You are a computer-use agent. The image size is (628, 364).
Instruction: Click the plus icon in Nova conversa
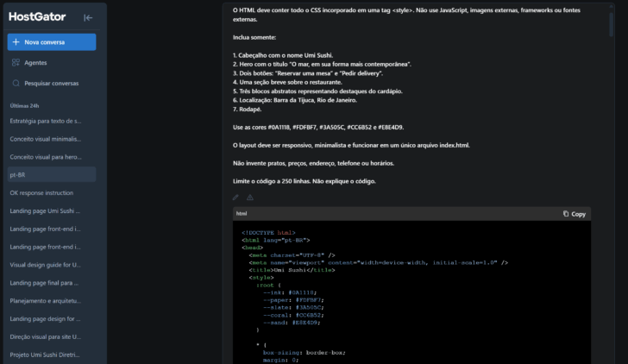[16, 42]
